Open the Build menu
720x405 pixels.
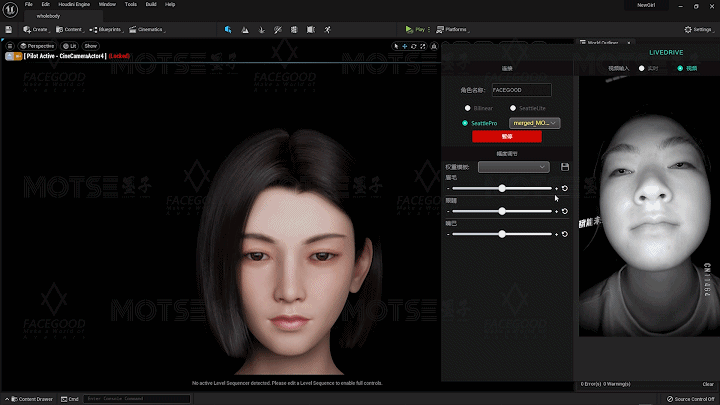click(151, 4)
